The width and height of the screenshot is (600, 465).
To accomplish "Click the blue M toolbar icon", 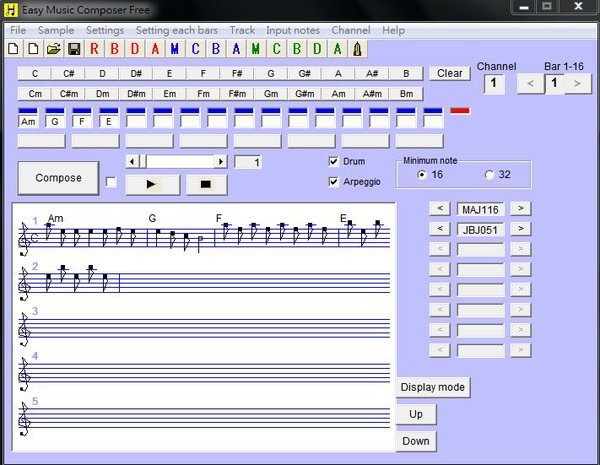I will [x=175, y=49].
